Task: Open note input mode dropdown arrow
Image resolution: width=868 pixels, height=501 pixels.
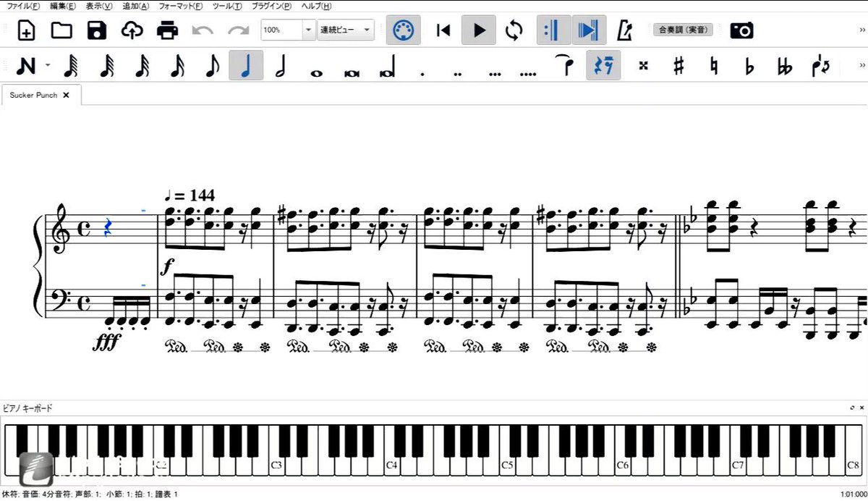Action: click(x=48, y=65)
